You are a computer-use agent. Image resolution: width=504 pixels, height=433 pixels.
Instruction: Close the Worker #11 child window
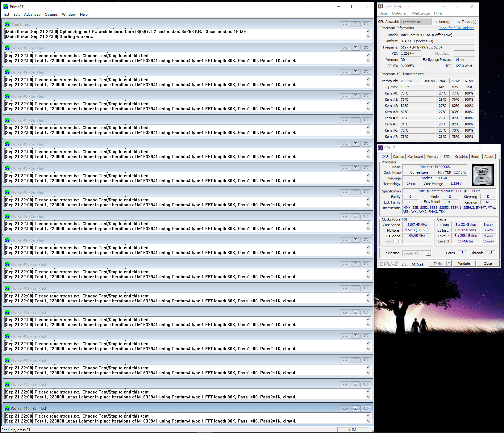point(366,288)
